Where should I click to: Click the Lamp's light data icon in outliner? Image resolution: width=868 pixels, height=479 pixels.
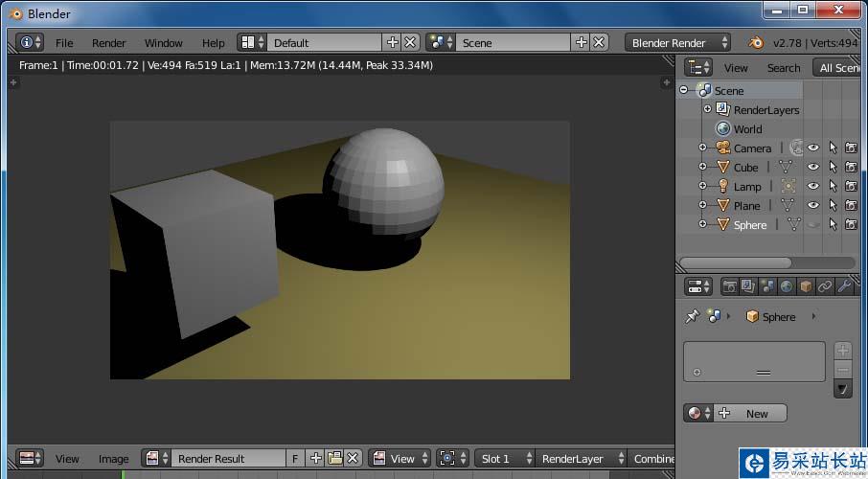pos(788,187)
